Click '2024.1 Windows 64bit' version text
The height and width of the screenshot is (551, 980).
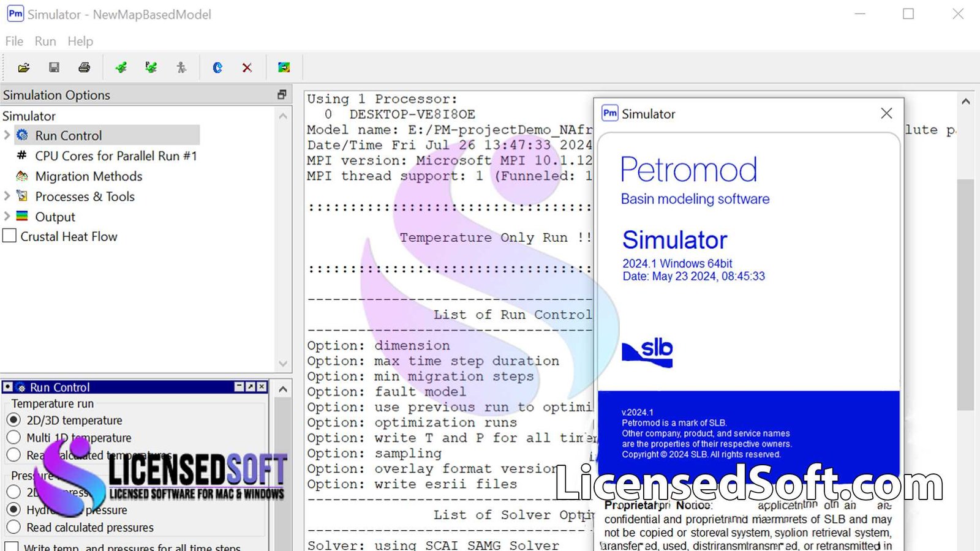pos(677,263)
